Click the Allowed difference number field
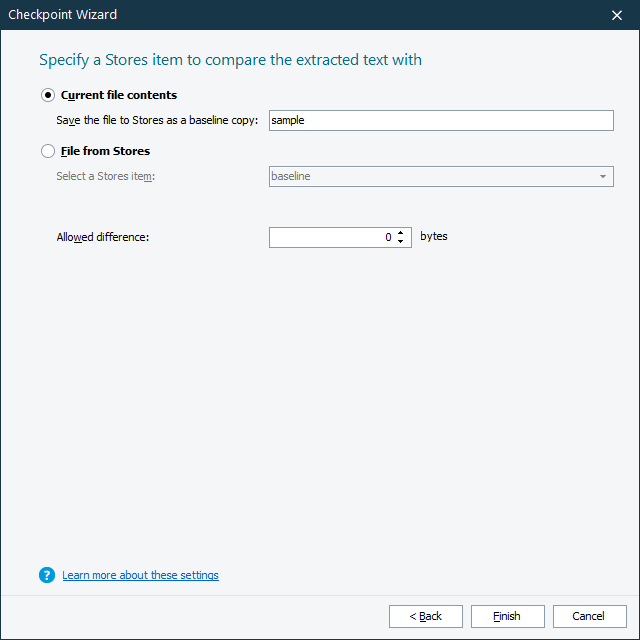The height and width of the screenshot is (640, 640). click(330, 238)
